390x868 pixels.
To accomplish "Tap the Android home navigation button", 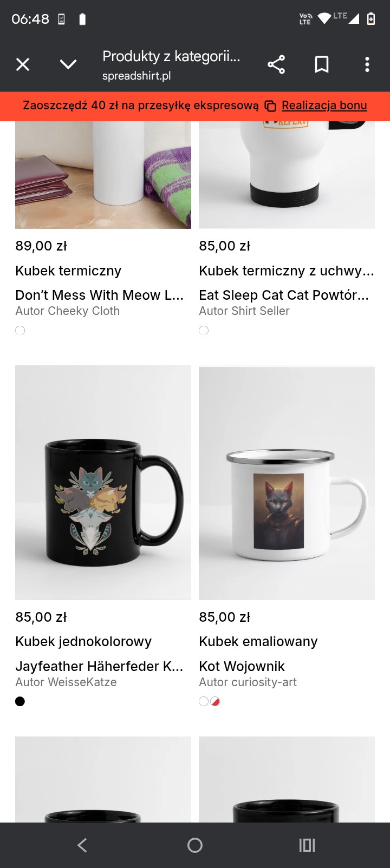I will click(195, 845).
